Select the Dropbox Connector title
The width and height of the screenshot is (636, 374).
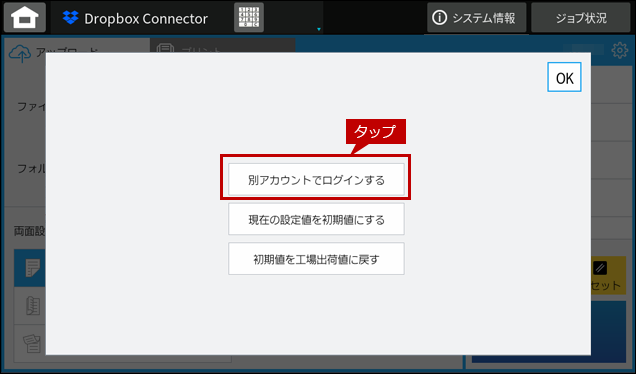point(146,18)
